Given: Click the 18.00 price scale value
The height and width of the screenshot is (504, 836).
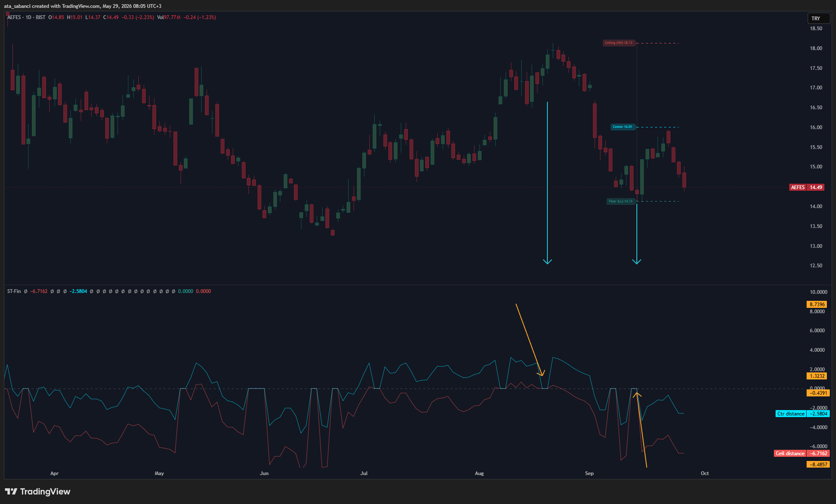Looking at the screenshot, I should pos(816,48).
